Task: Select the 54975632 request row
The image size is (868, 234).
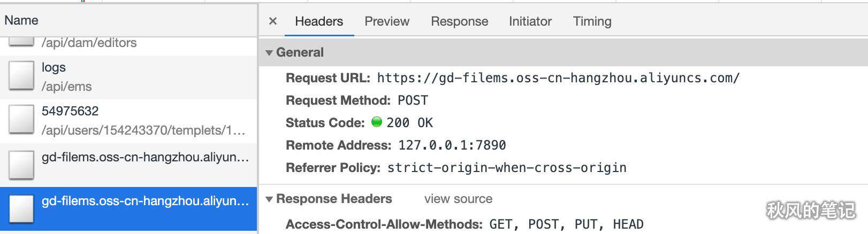Action: tap(128, 121)
